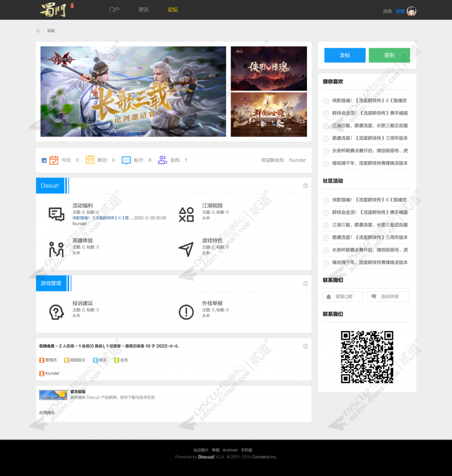
Task: Select 论坛 nav tab
Action: (173, 10)
